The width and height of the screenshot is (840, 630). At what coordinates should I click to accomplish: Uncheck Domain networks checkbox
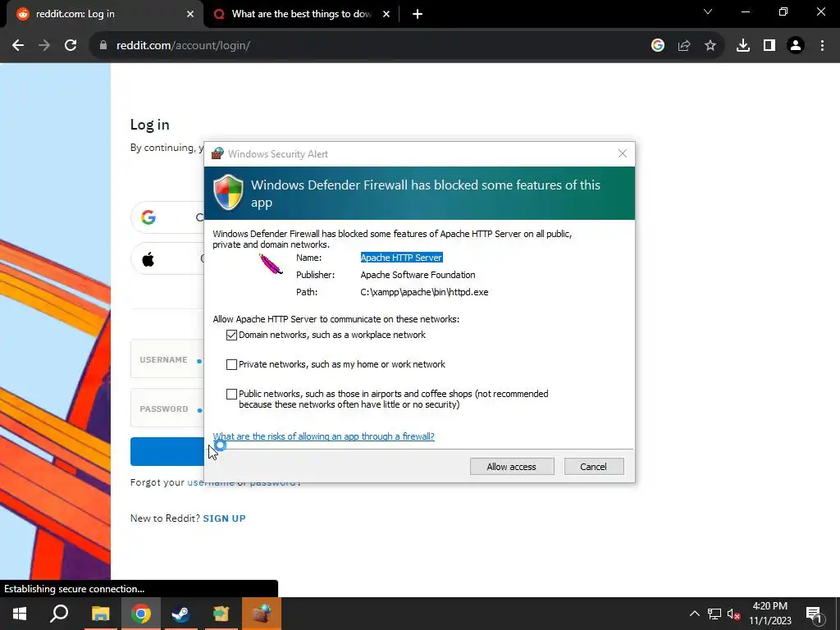[231, 336]
